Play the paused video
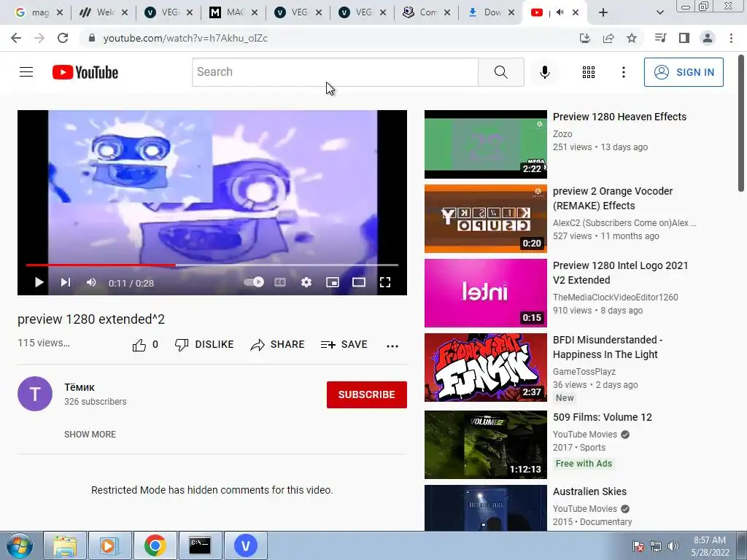The image size is (747, 560). click(x=39, y=282)
